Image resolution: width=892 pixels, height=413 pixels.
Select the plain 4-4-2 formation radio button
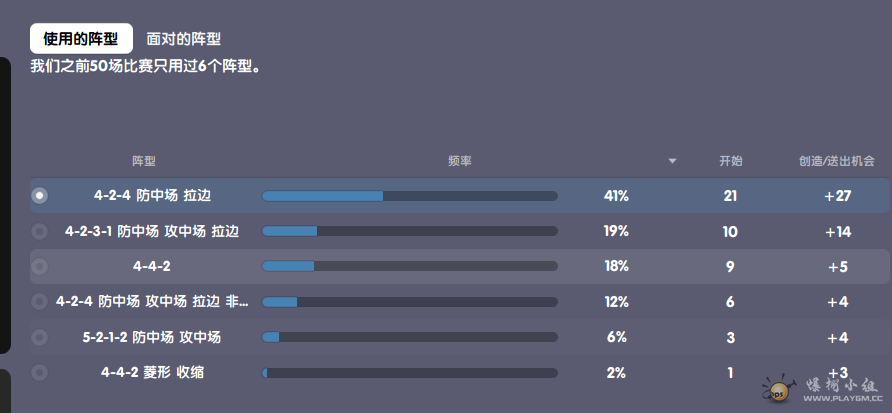pyautogui.click(x=40, y=266)
